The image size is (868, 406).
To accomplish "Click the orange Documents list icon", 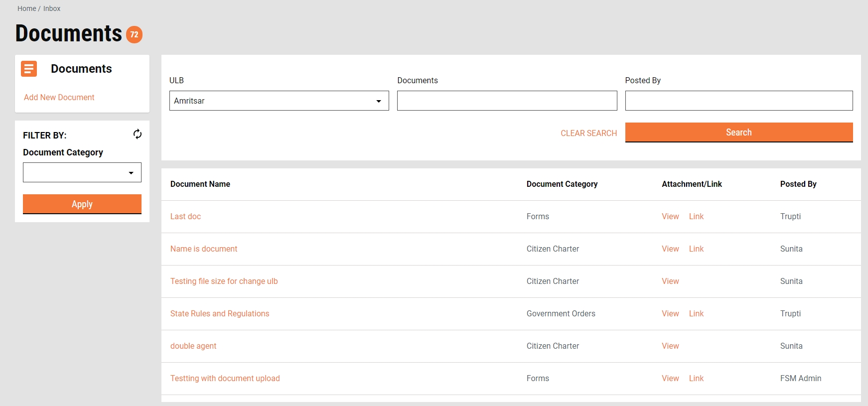I will click(29, 69).
